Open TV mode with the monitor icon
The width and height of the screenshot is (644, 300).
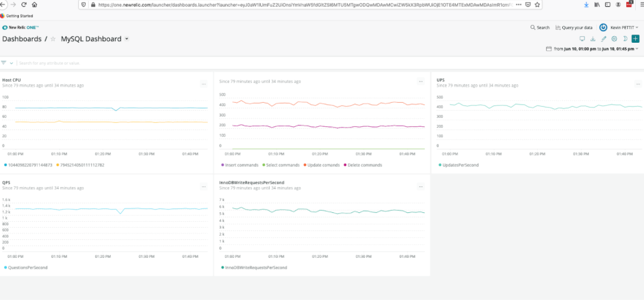[582, 39]
